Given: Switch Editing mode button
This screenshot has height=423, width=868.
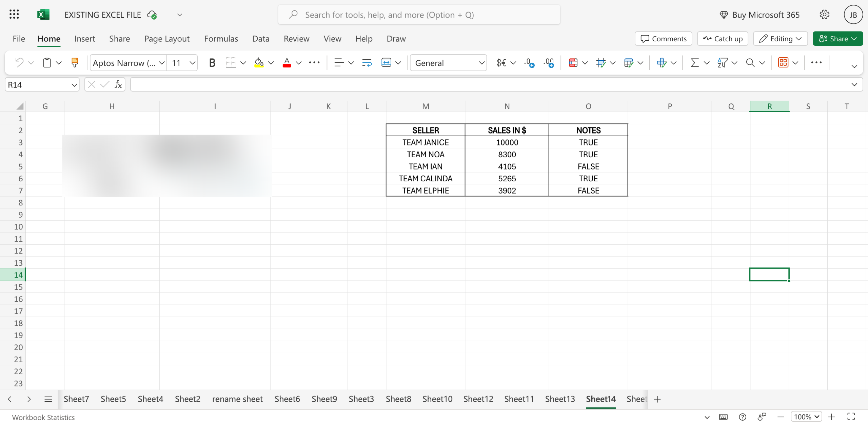Looking at the screenshot, I should 780,39.
